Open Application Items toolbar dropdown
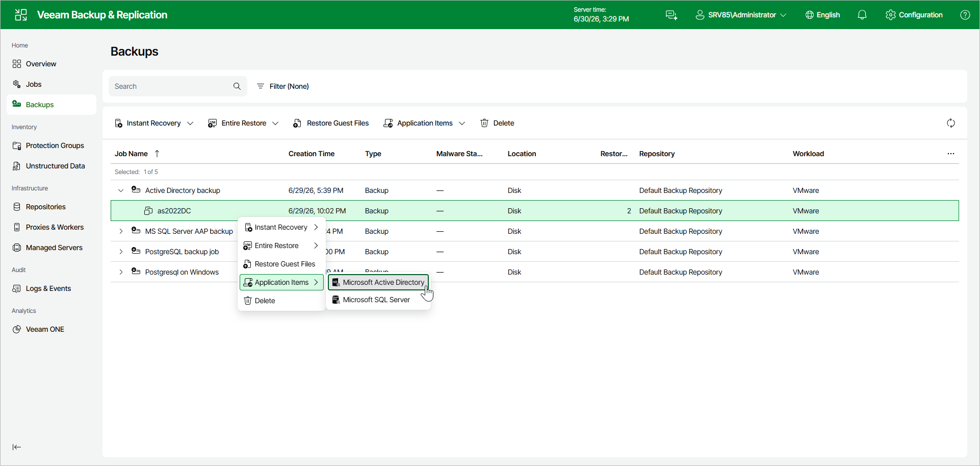 tap(424, 123)
